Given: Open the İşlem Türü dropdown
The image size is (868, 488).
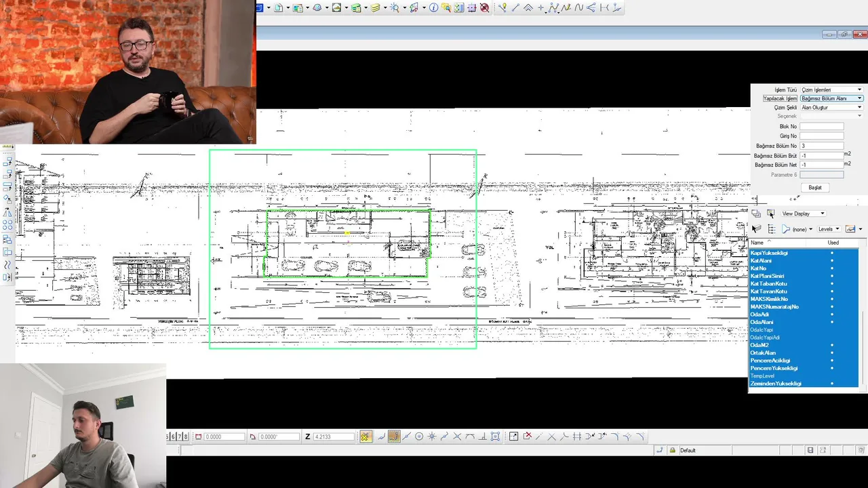Looking at the screenshot, I should [x=831, y=89].
